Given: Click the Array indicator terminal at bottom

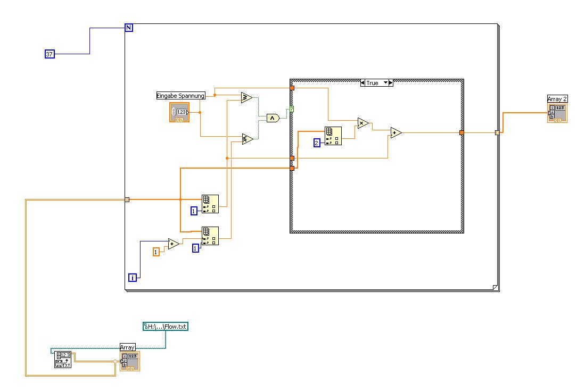Looking at the screenshot, I should point(130,361).
